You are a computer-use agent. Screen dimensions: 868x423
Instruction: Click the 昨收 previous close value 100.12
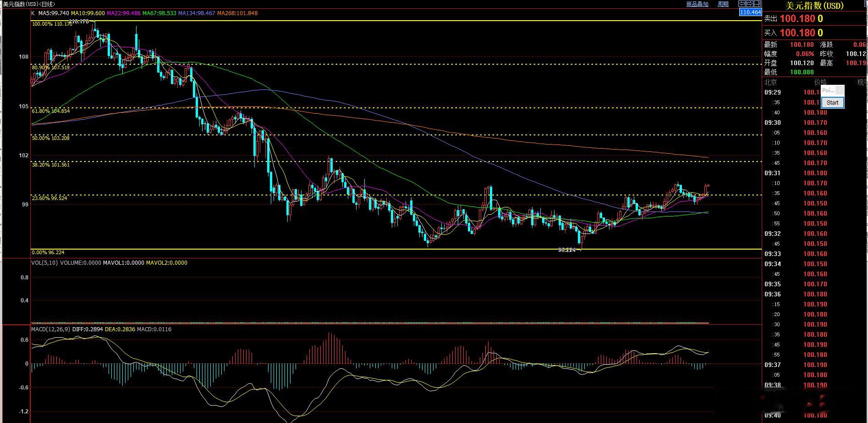856,54
